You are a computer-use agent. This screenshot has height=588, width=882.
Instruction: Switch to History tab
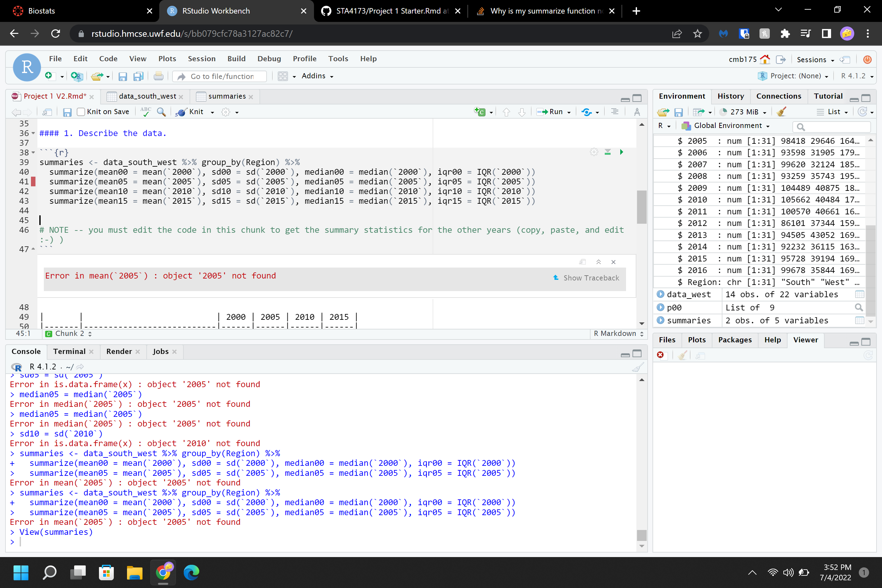(x=730, y=96)
